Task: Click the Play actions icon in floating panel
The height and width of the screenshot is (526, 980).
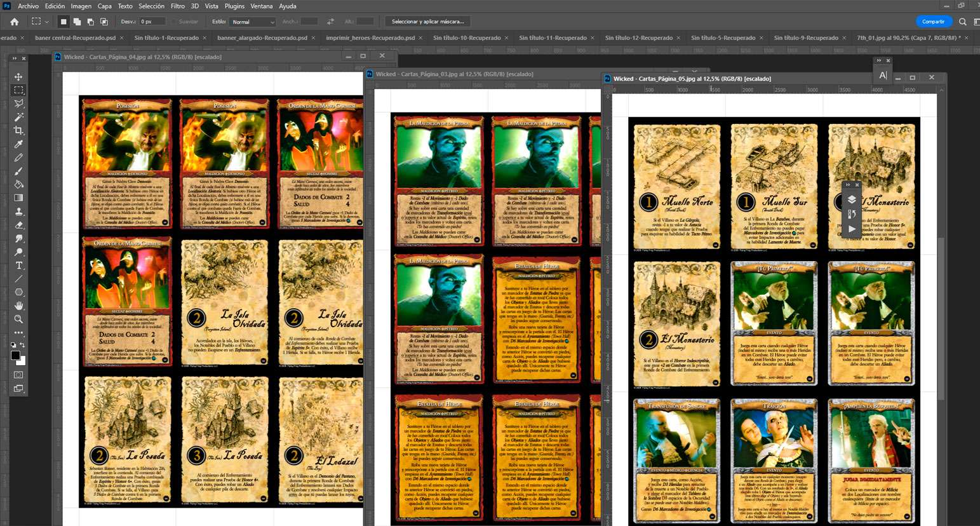Action: pos(852,229)
